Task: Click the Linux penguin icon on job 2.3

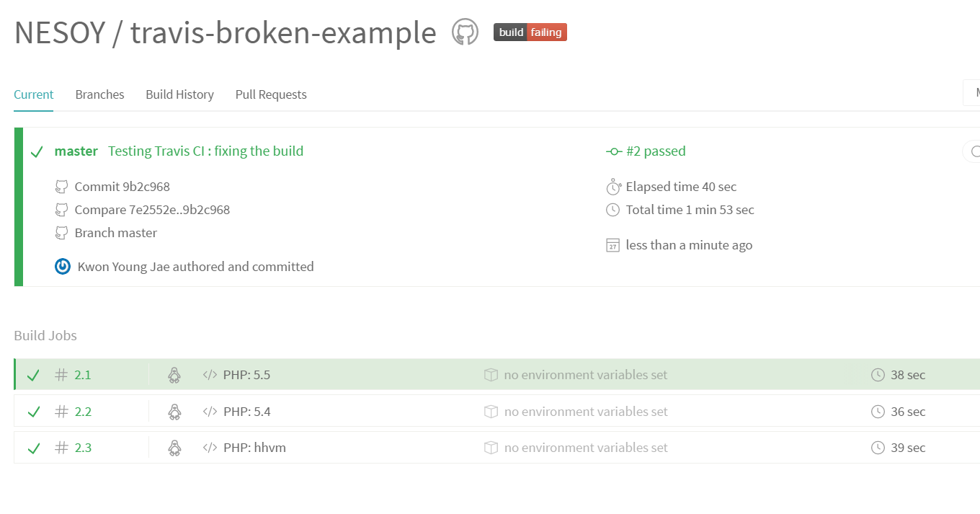Action: (174, 448)
